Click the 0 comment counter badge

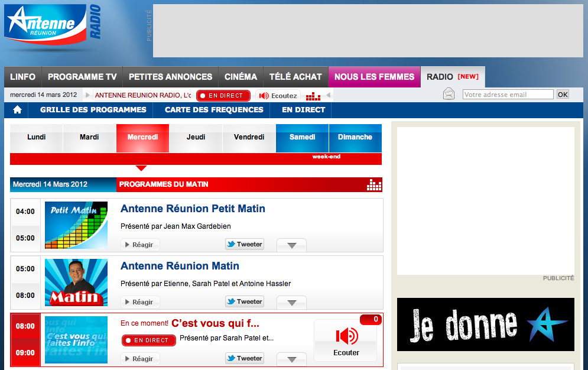point(371,320)
